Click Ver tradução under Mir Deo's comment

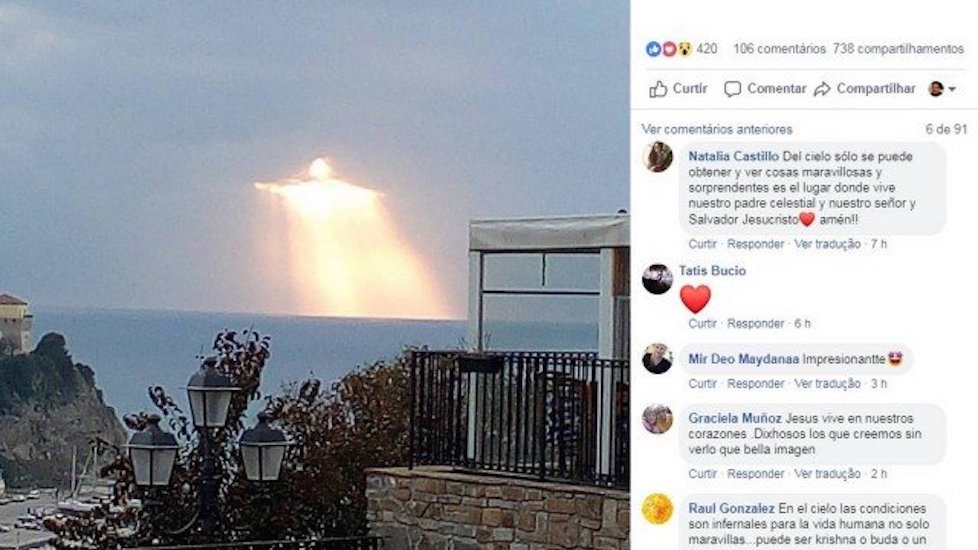click(x=827, y=384)
